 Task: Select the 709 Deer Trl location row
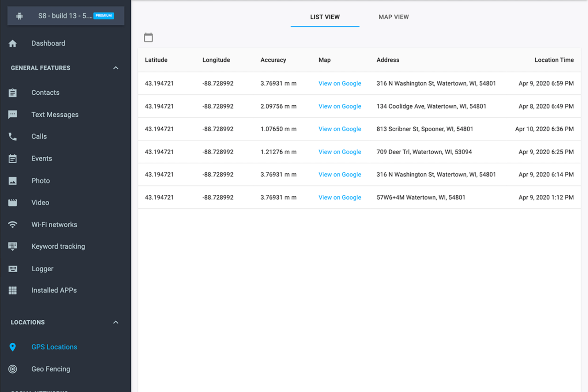point(424,152)
